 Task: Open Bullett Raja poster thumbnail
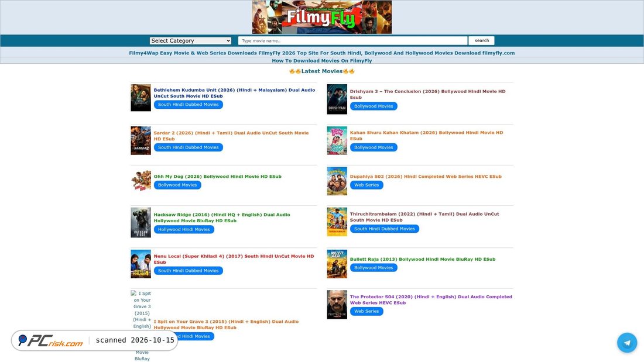click(x=337, y=264)
